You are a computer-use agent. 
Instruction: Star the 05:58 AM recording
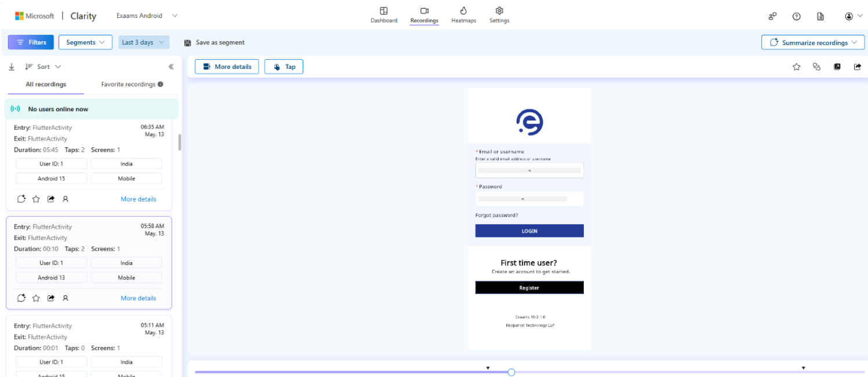point(36,298)
